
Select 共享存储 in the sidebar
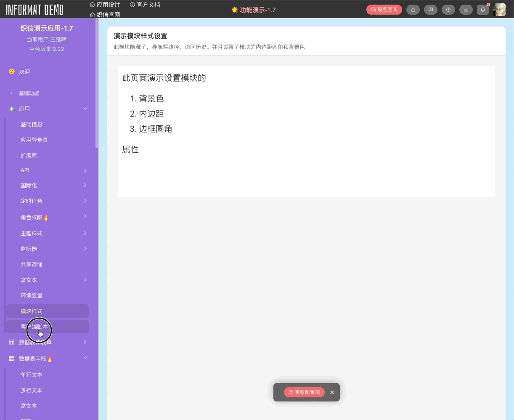click(32, 264)
